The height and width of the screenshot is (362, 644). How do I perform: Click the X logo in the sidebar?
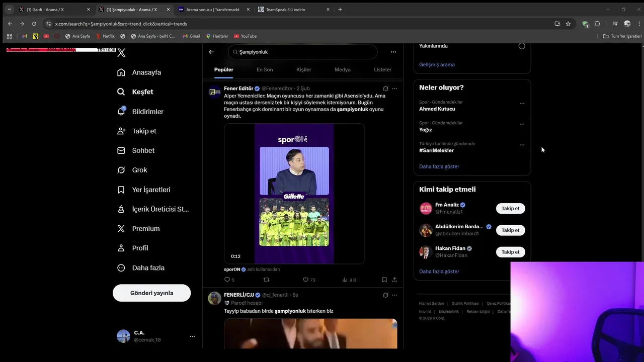coord(121,53)
